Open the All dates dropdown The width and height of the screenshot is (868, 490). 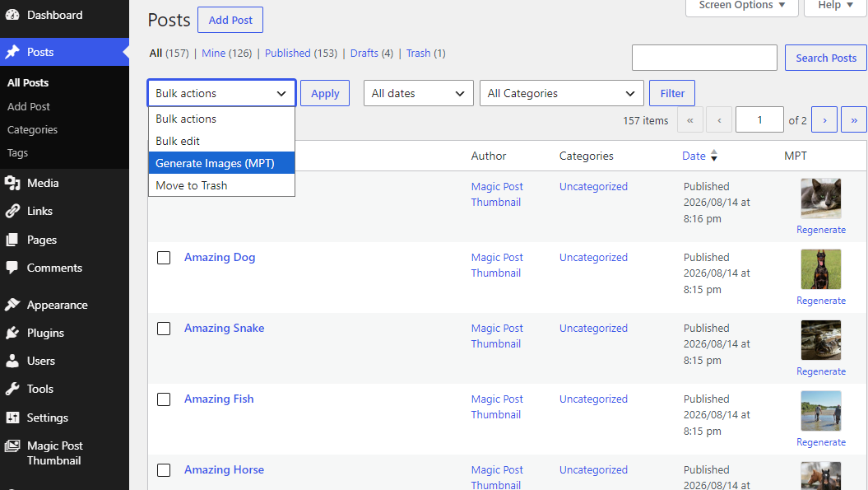tap(419, 93)
